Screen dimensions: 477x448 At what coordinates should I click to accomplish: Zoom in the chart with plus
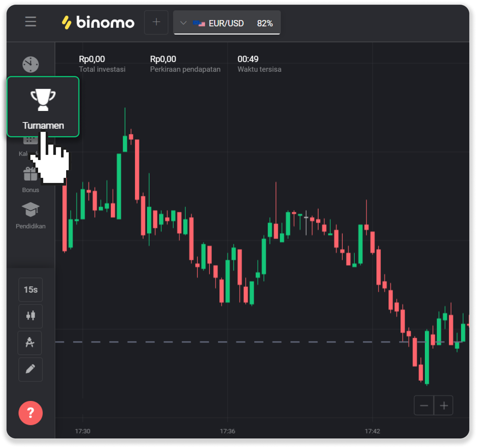(444, 405)
